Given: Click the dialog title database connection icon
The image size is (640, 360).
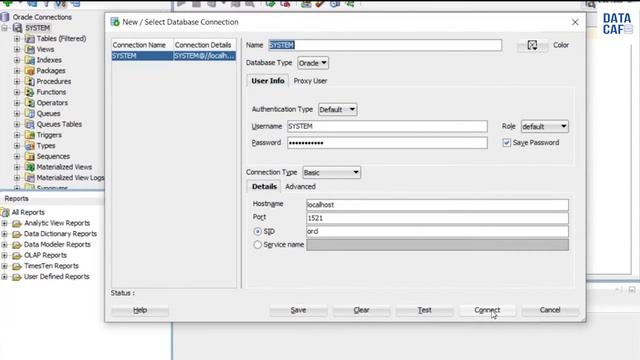Looking at the screenshot, I should click(115, 22).
